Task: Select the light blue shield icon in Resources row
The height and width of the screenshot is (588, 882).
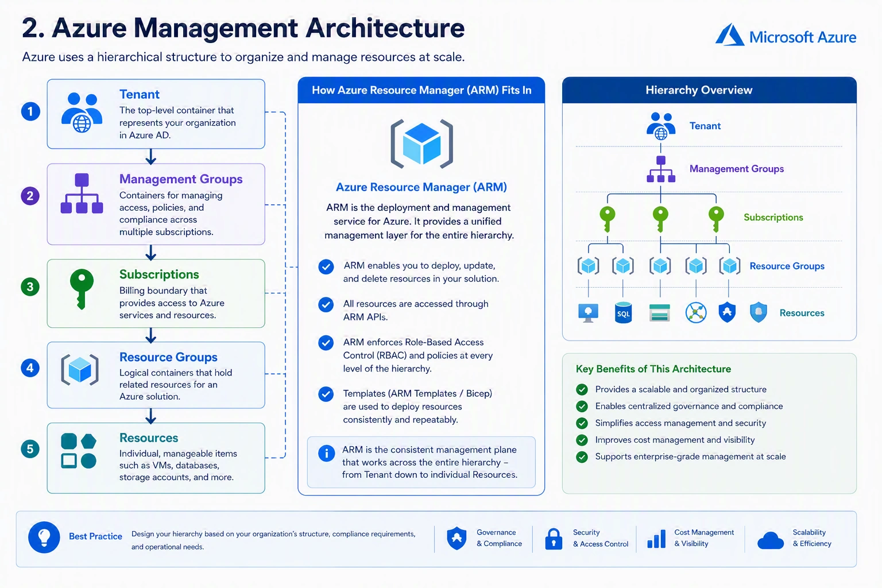Action: [759, 312]
